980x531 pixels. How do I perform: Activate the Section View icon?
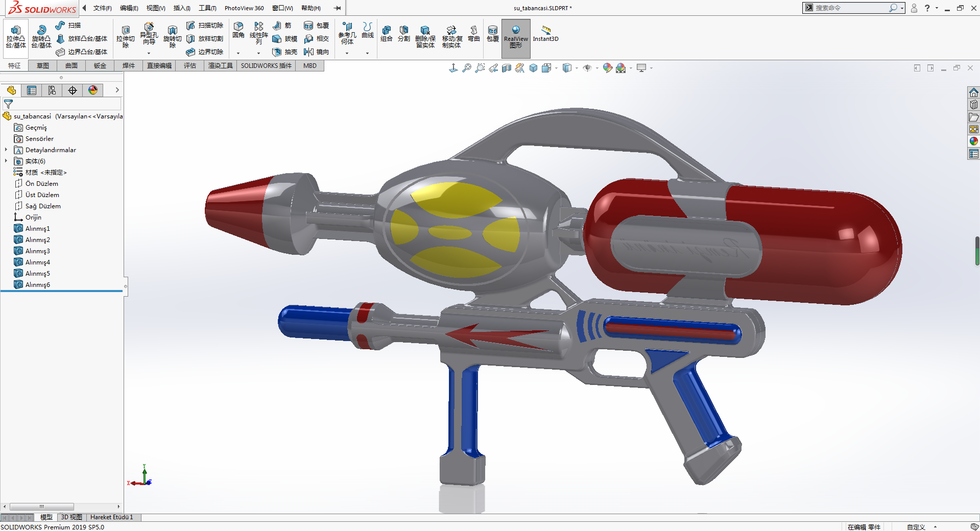click(507, 68)
